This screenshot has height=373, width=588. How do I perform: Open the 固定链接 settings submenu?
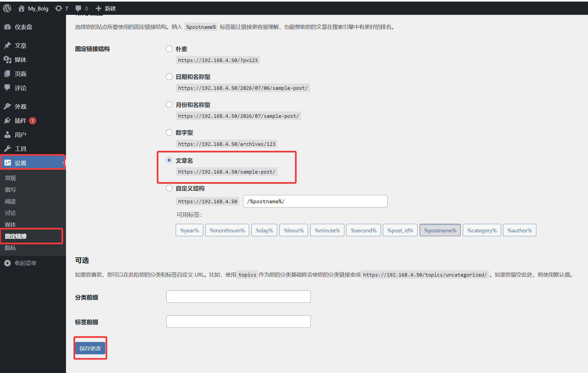(x=16, y=236)
